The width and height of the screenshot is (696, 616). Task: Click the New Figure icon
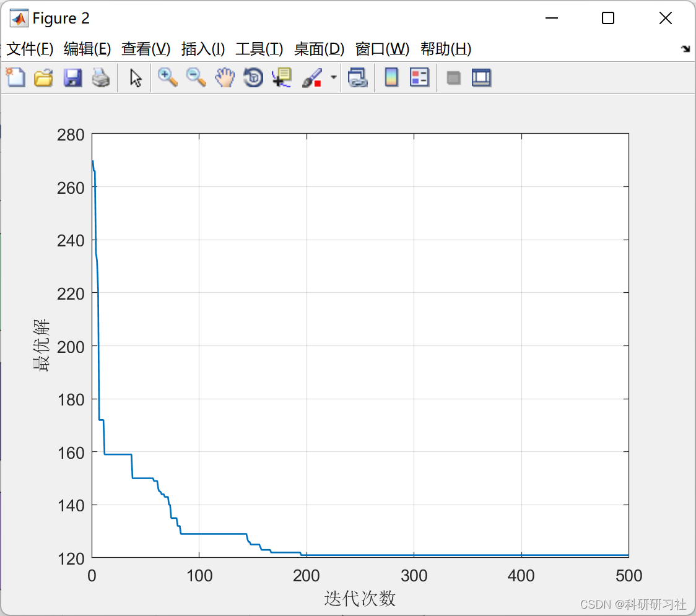point(15,77)
